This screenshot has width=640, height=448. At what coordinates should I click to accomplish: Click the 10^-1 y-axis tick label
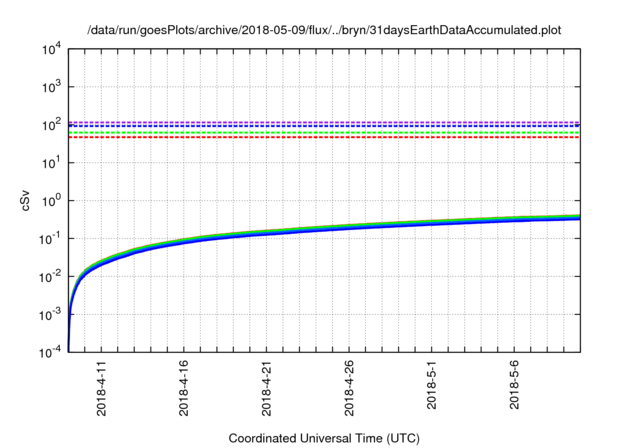coord(50,238)
